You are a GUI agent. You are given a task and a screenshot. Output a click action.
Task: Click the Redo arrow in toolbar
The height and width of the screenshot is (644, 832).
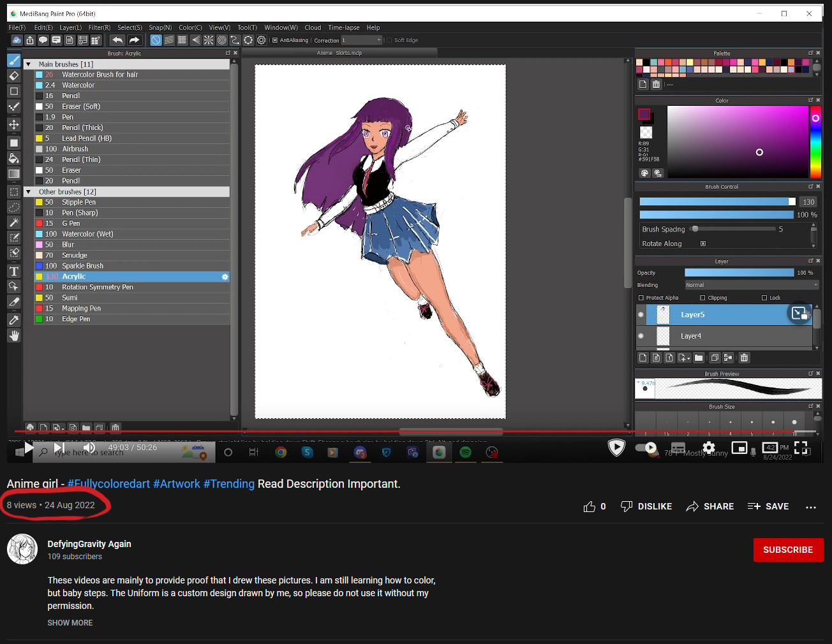[134, 40]
